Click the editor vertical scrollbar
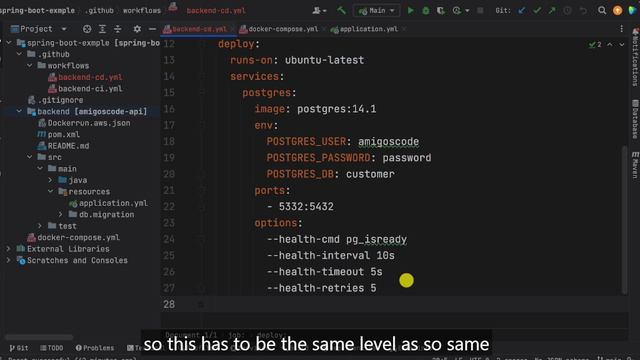 pyautogui.click(x=624, y=220)
